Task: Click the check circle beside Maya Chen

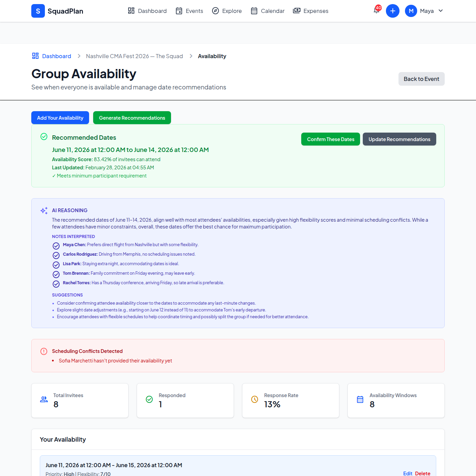Action: click(56, 246)
